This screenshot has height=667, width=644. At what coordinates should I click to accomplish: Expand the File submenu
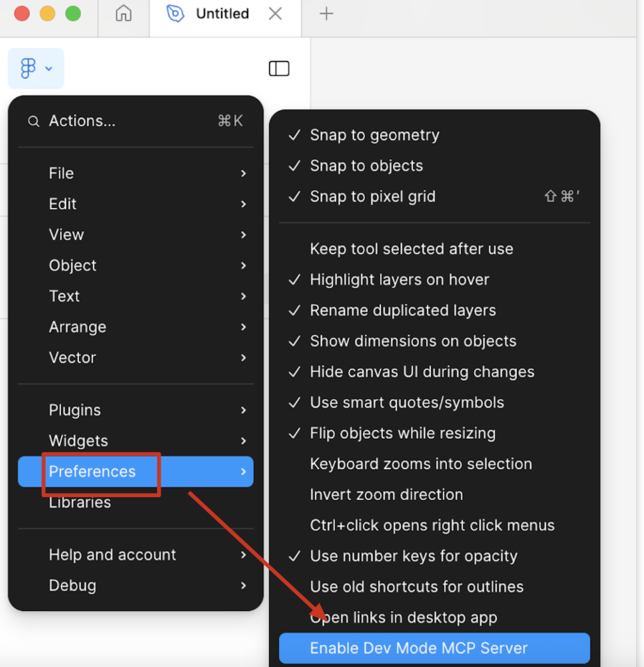tap(136, 173)
